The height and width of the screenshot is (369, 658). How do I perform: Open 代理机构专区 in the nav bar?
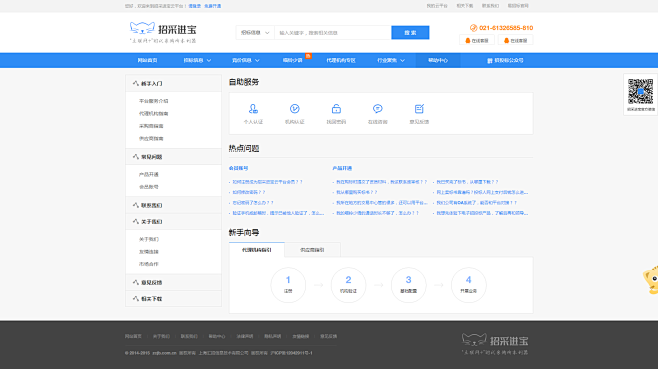341,60
